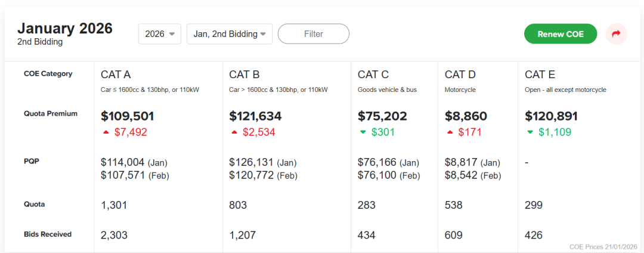The height and width of the screenshot is (253, 644).
Task: Click the green down arrow under CAT E premium
Action: click(530, 132)
